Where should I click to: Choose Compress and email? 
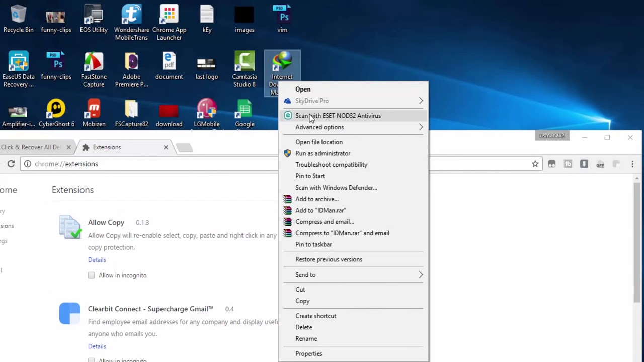[353, 222]
